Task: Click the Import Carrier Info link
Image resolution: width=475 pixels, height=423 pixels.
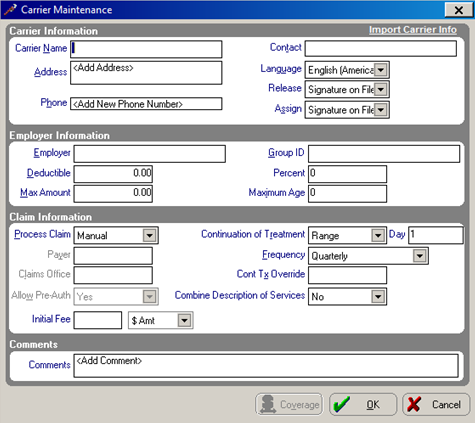Action: tap(413, 30)
